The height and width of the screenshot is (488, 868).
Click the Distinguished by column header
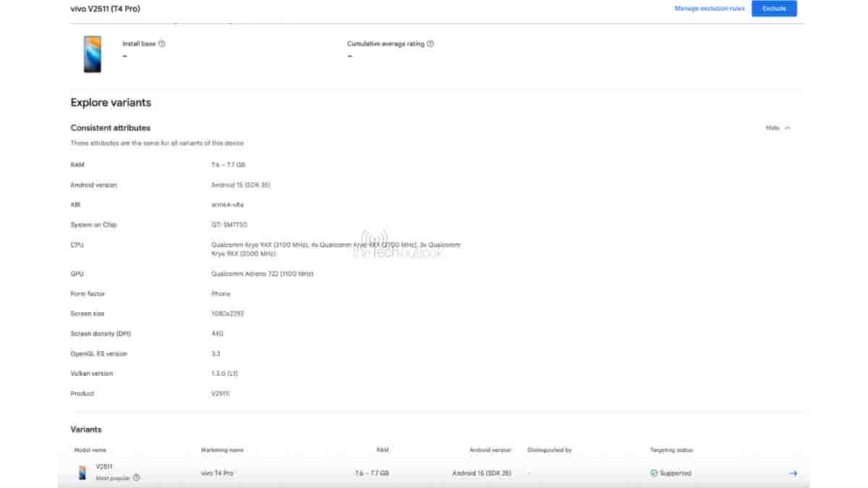[550, 450]
